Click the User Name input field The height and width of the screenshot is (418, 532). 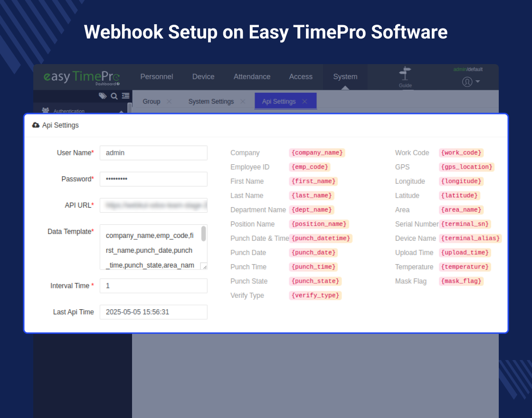[153, 152]
